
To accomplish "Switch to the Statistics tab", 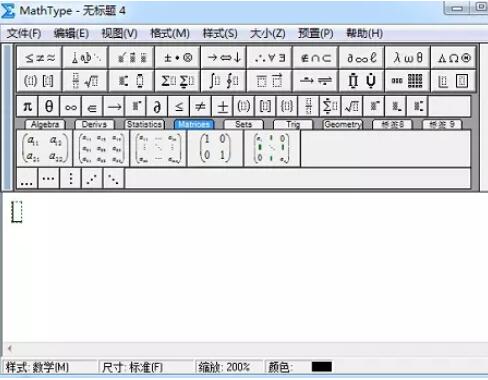I will point(144,124).
